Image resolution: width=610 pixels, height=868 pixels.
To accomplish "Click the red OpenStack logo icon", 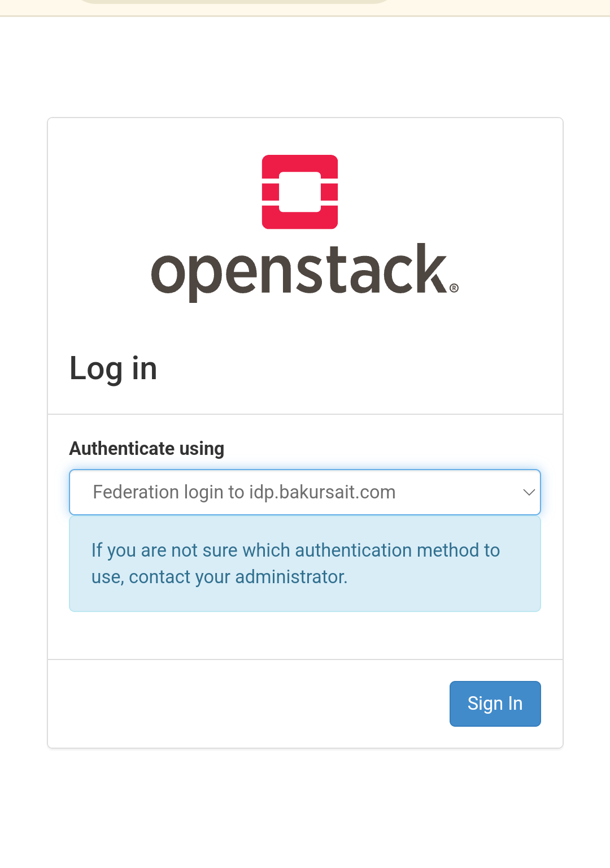I will pos(300,192).
